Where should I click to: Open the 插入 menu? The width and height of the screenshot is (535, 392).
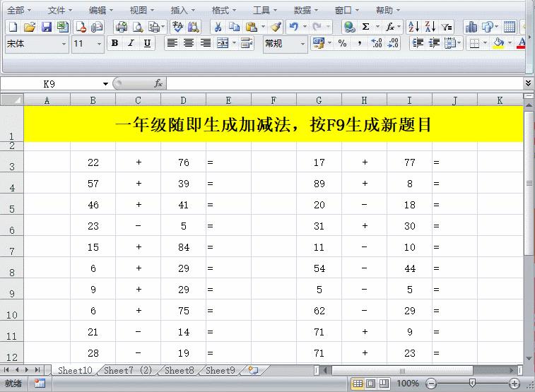point(182,10)
